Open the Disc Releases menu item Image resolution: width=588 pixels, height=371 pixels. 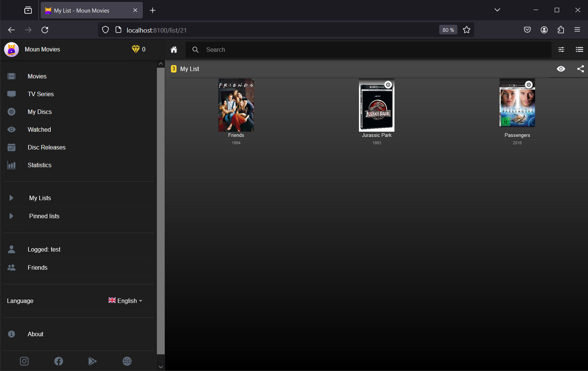(47, 147)
